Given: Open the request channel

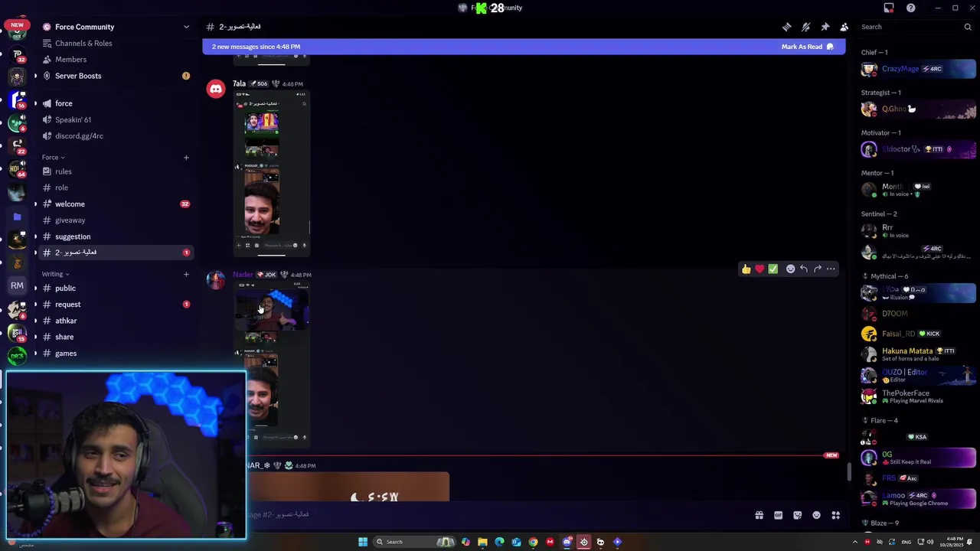Looking at the screenshot, I should (x=115, y=305).
